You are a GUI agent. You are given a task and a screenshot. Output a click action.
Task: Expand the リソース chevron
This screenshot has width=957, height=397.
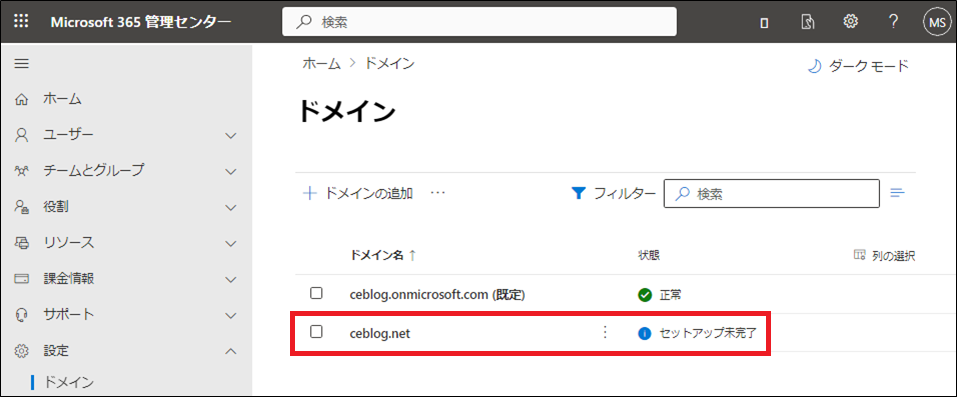pos(231,244)
